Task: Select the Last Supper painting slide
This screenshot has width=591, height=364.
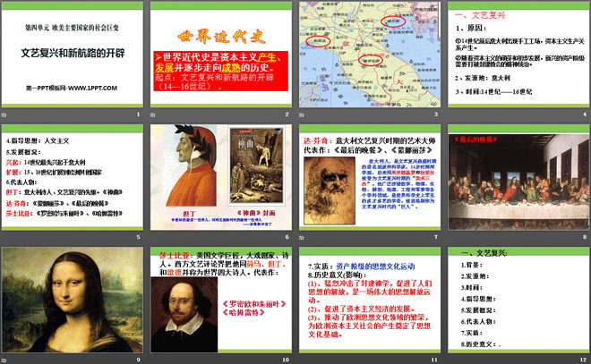Action: tap(518, 177)
